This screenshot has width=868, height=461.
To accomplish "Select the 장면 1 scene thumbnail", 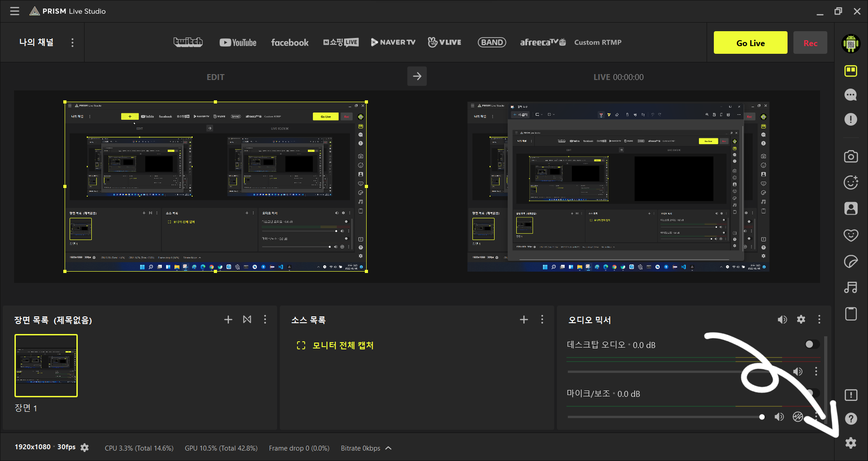I will coord(46,366).
